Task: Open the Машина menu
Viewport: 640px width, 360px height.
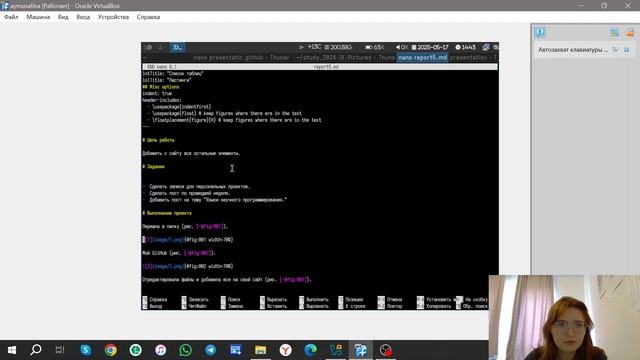Action: [x=38, y=17]
